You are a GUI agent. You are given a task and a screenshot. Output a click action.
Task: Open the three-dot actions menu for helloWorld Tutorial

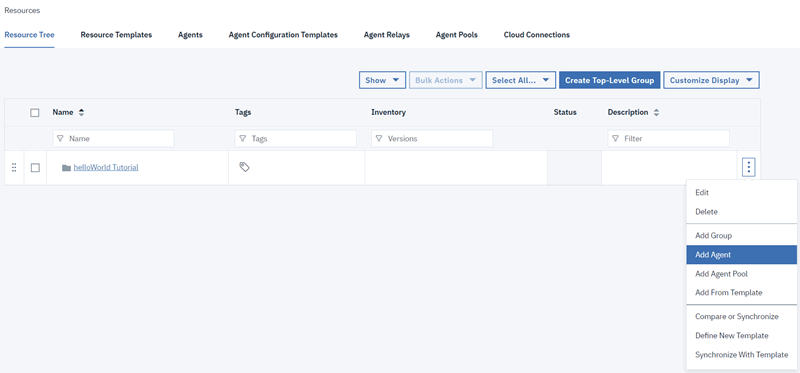click(748, 167)
